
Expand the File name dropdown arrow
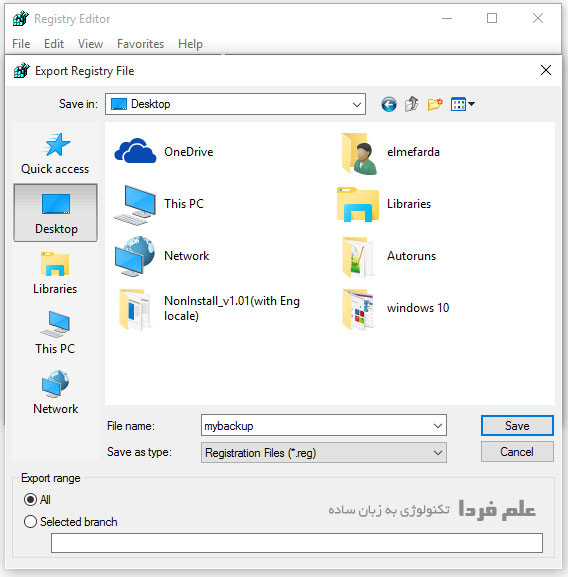(437, 426)
